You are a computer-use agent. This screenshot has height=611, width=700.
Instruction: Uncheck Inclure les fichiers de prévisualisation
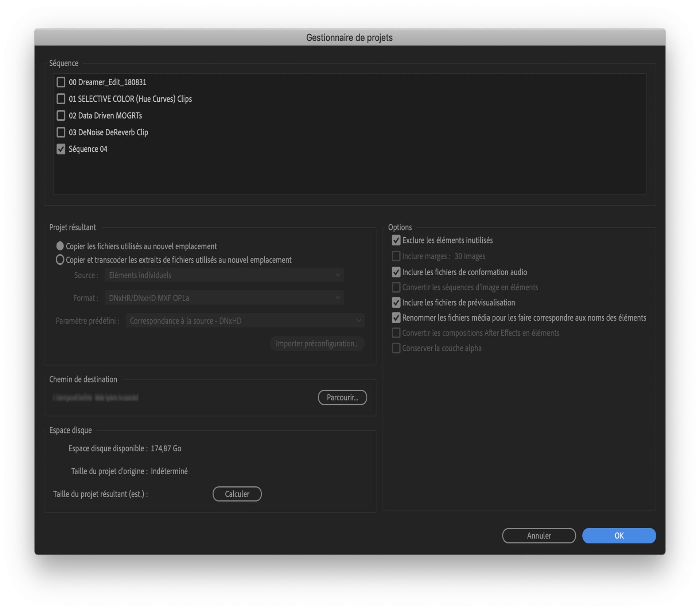[x=396, y=303]
